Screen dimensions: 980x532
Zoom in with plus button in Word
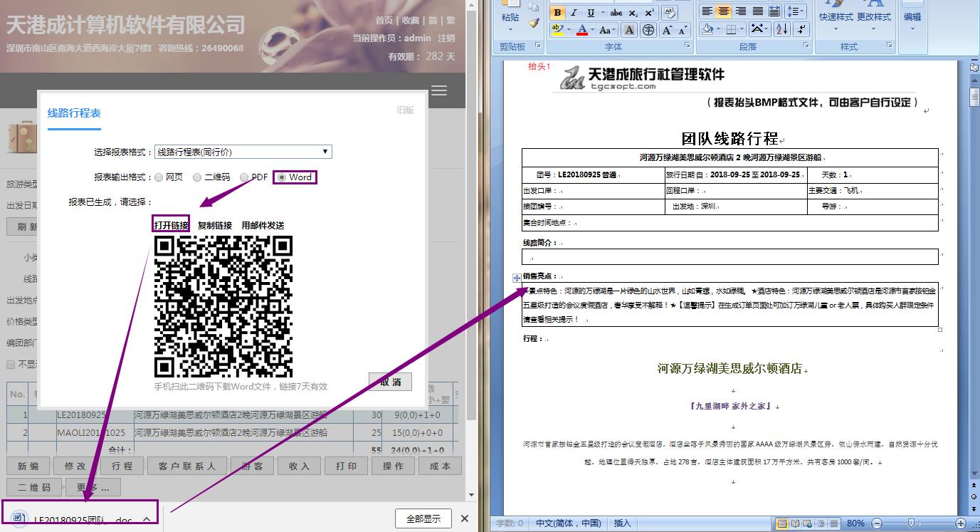(961, 523)
